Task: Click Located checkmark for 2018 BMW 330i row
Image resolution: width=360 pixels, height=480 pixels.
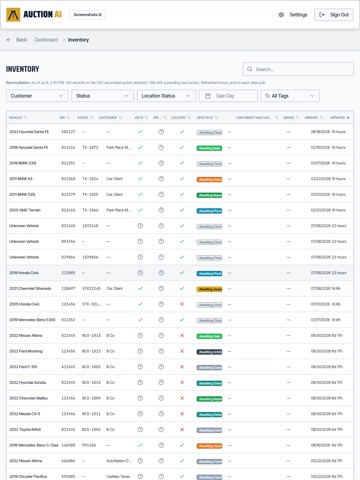Action: [182, 163]
